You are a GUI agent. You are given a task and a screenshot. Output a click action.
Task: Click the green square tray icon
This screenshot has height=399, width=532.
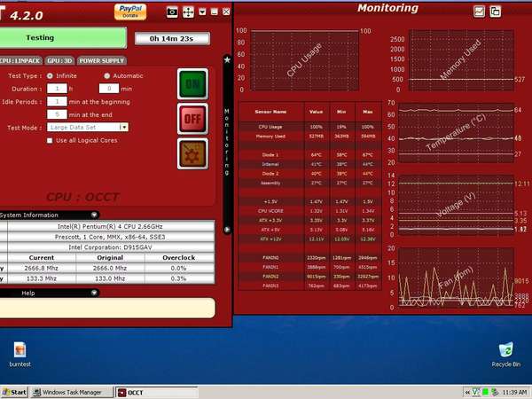486,393
